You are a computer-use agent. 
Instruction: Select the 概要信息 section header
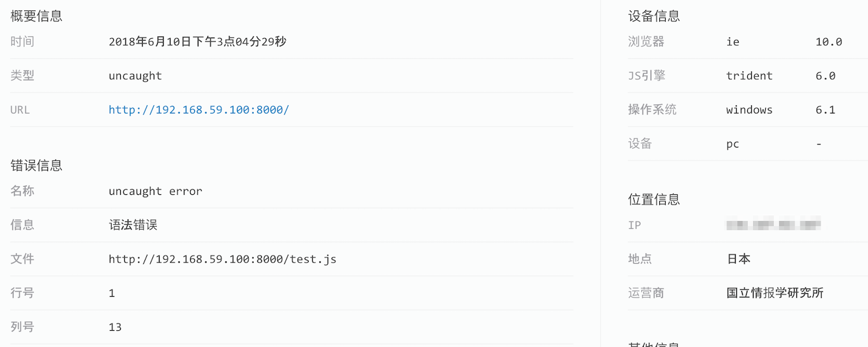37,16
